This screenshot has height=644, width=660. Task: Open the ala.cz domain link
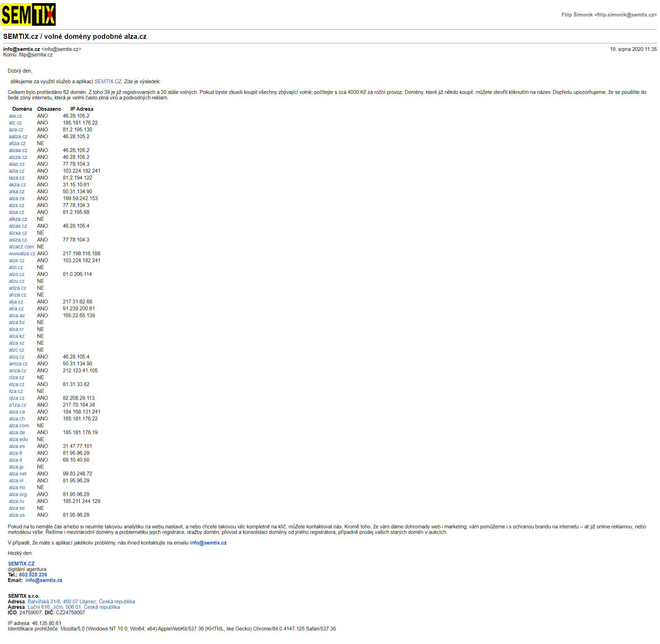(x=15, y=116)
